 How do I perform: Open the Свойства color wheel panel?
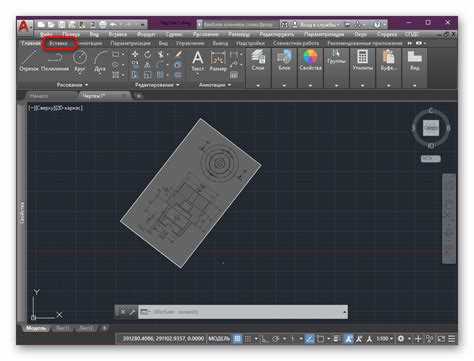click(310, 60)
